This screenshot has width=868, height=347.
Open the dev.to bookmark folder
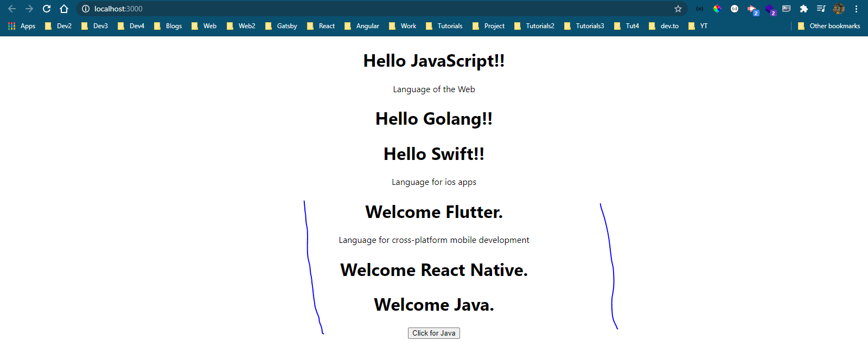(663, 26)
